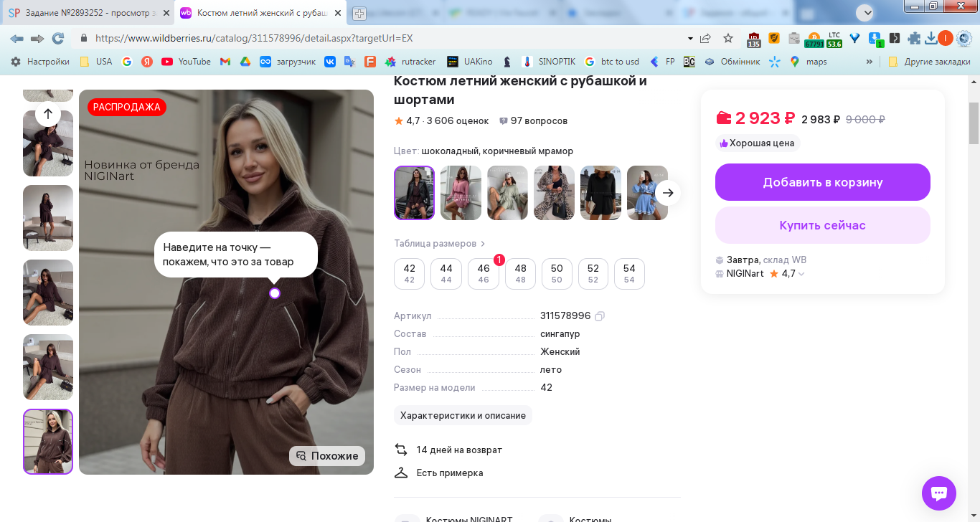Open the LTC price extension
This screenshot has height=522, width=980.
834,39
